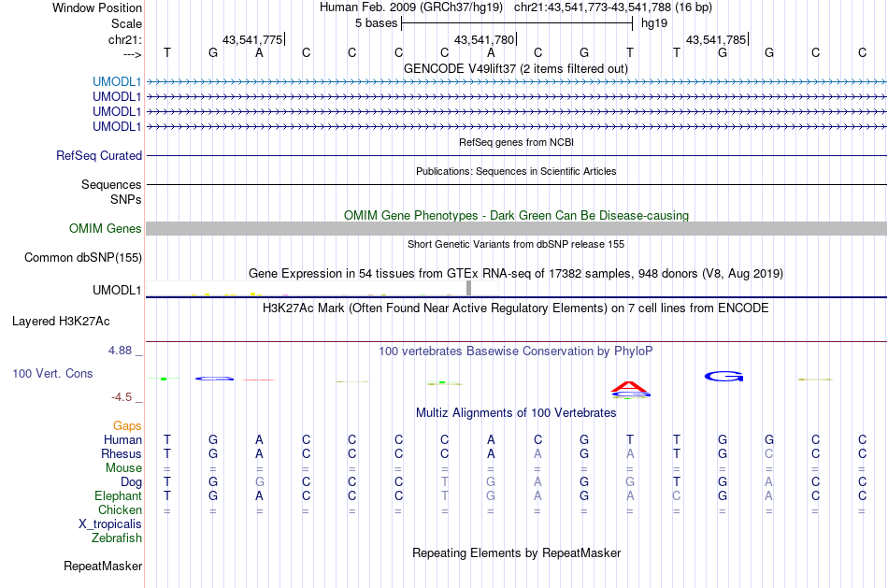The width and height of the screenshot is (888, 588).
Task: Click the GENCODE V49lift37 track title
Action: pyautogui.click(x=516, y=68)
